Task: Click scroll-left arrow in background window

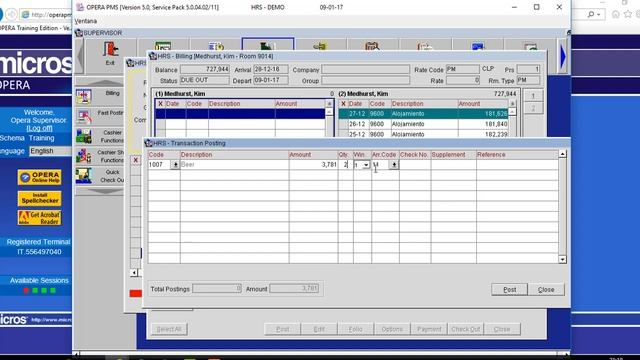Action: point(134,272)
